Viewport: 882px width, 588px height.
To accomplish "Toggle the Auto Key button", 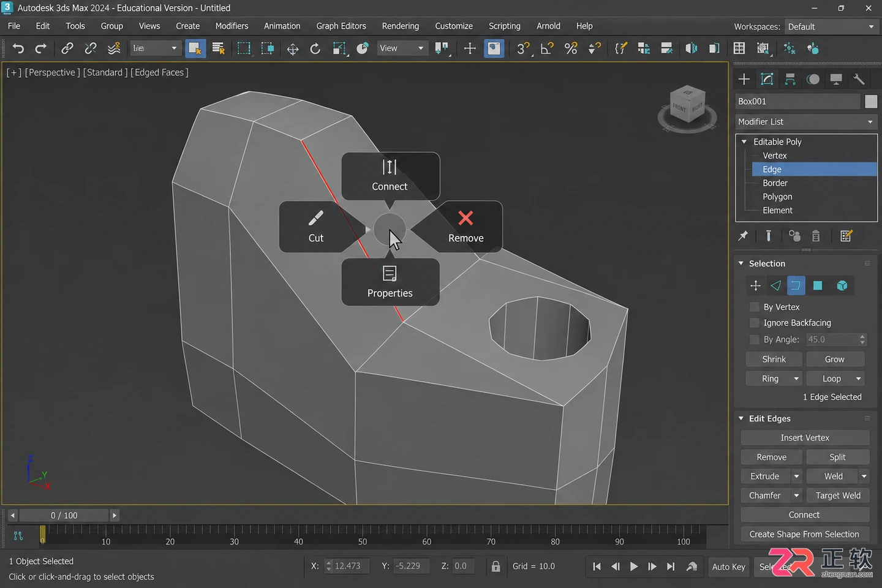I will click(728, 567).
